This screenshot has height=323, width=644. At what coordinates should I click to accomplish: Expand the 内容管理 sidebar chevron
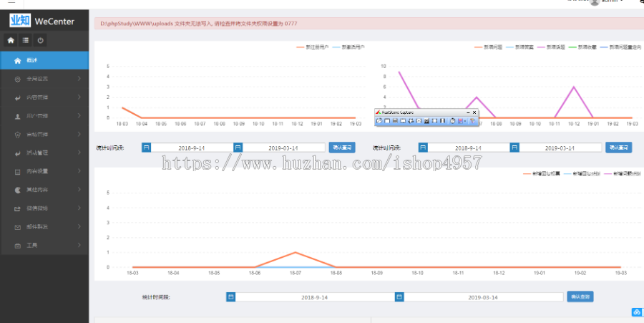(79, 97)
